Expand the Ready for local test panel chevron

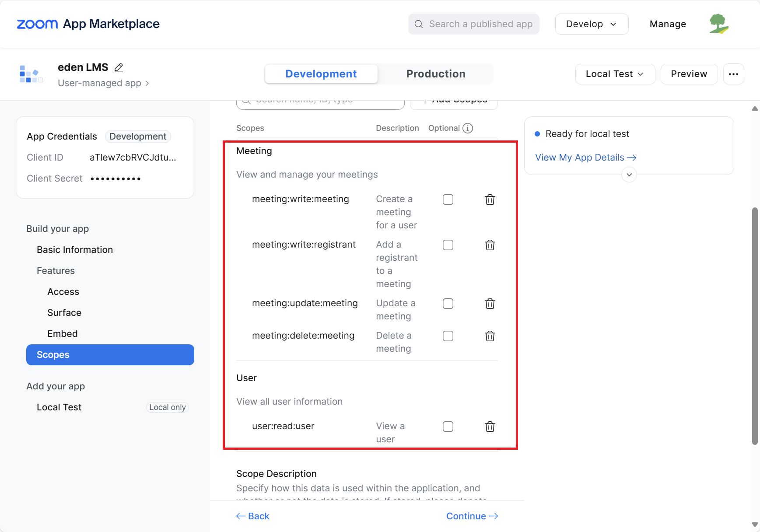629,175
